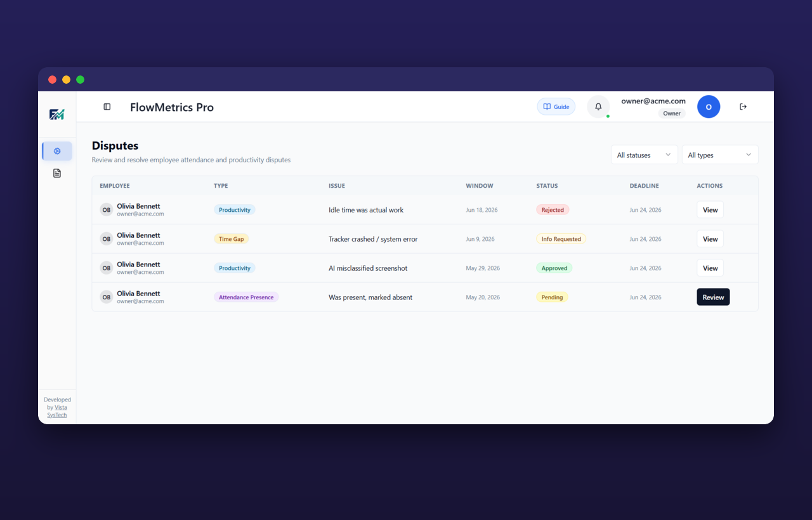Screen dimensions: 812x520
Task: Open the gear icon sidebar item
Action: (x=57, y=151)
